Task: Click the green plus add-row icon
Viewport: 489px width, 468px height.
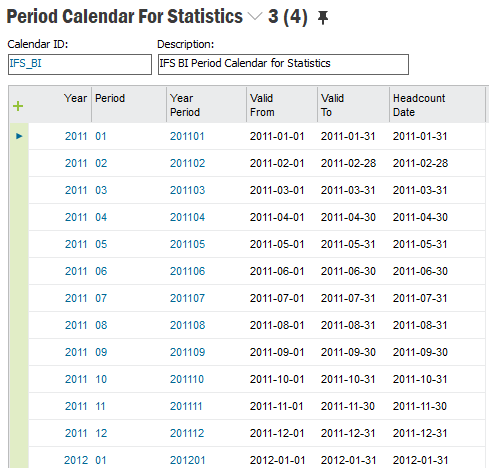Action: 18,106
